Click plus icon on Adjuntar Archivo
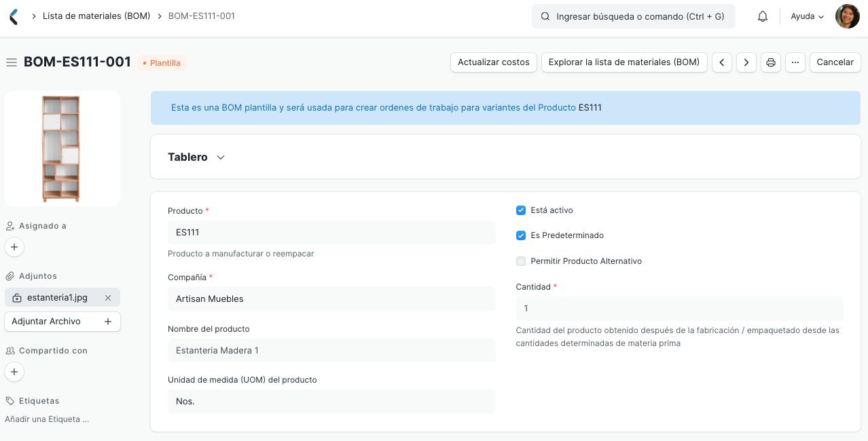 point(107,322)
